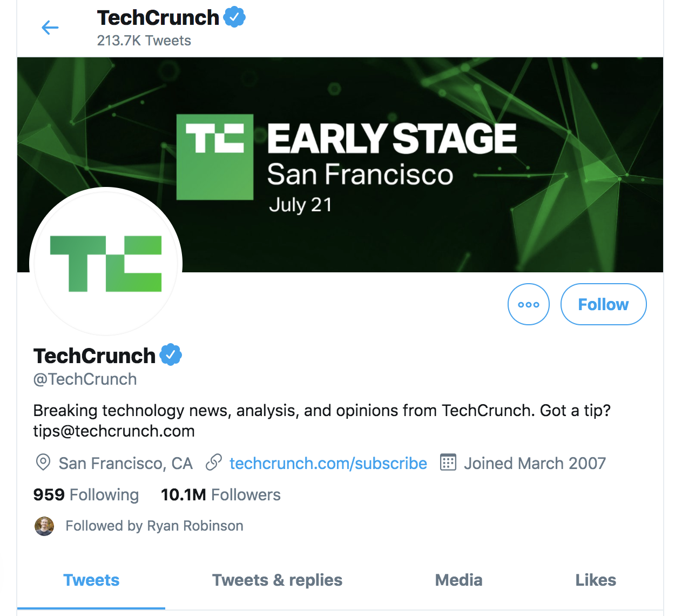Screen dimensions: 675x616
Task: Follow the TechCrunch account
Action: [603, 304]
